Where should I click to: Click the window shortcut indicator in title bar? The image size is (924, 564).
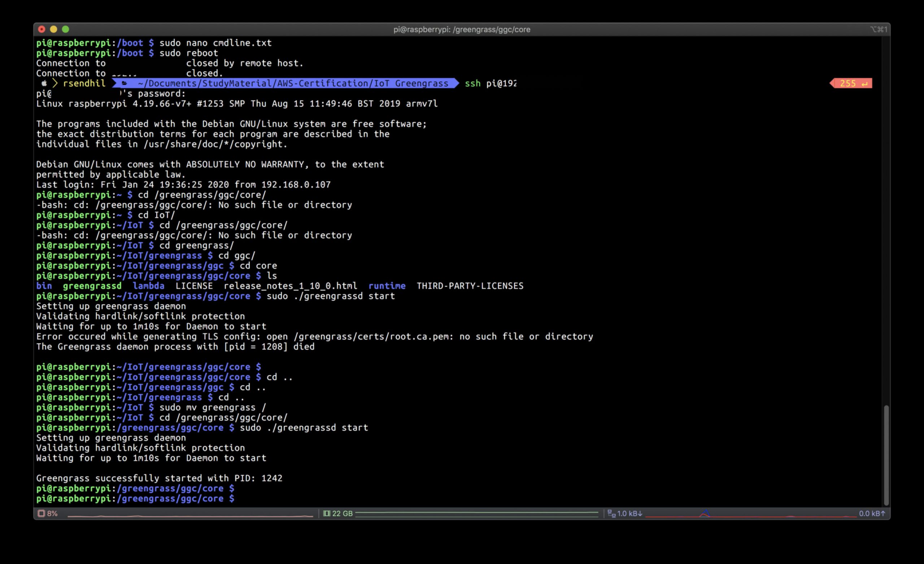878,29
